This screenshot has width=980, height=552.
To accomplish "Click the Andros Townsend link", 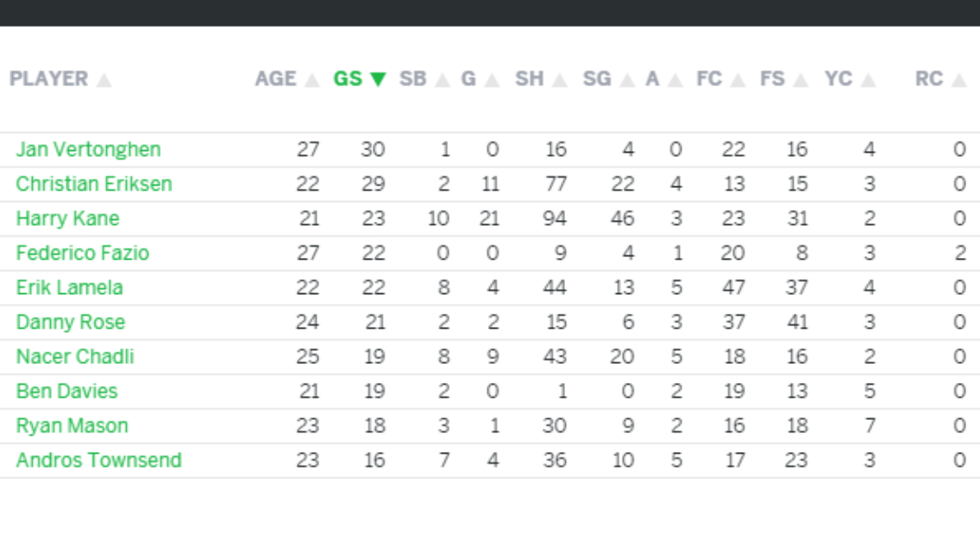I will (98, 460).
